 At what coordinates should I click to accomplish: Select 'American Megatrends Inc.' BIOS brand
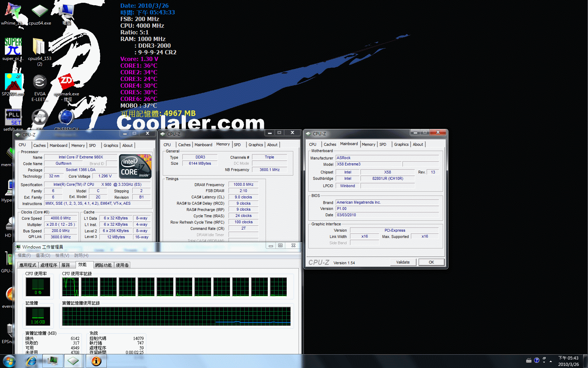[387, 203]
